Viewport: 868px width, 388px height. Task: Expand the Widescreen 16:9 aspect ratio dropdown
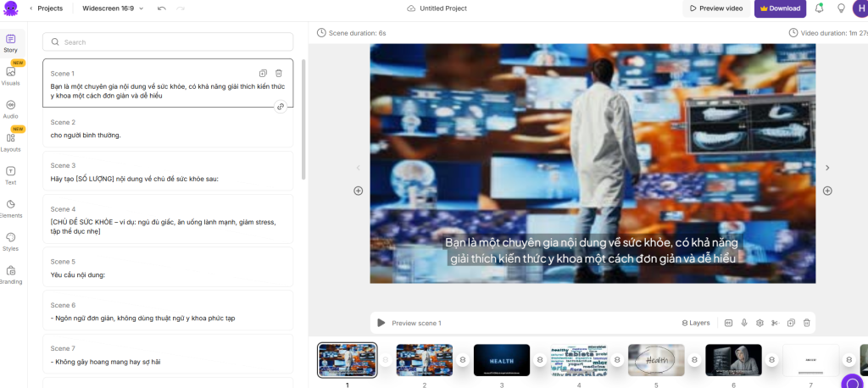(x=113, y=8)
